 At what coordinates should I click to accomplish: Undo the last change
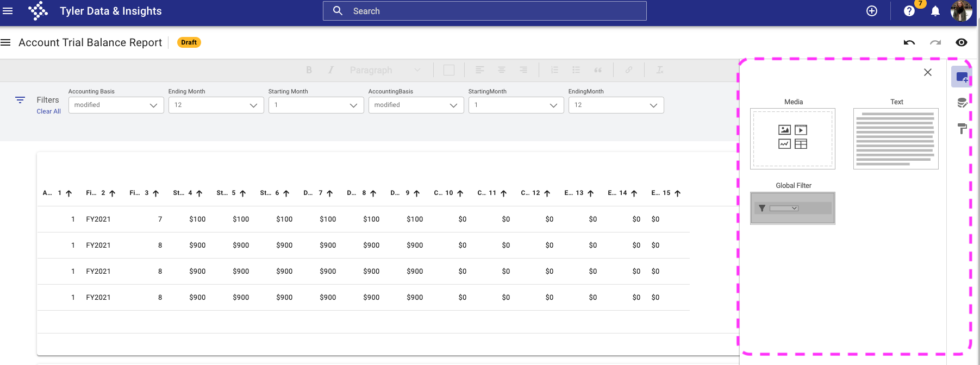point(909,42)
